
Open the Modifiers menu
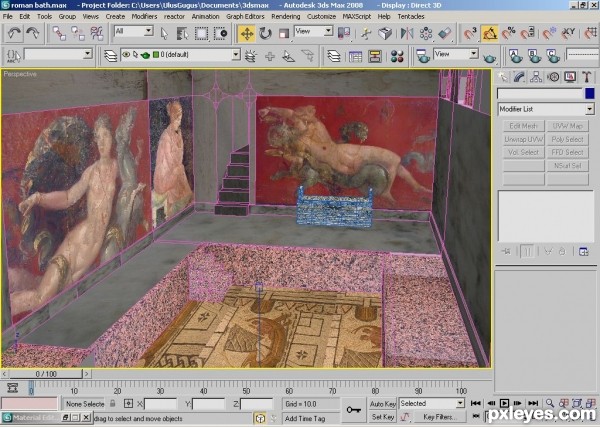(144, 16)
